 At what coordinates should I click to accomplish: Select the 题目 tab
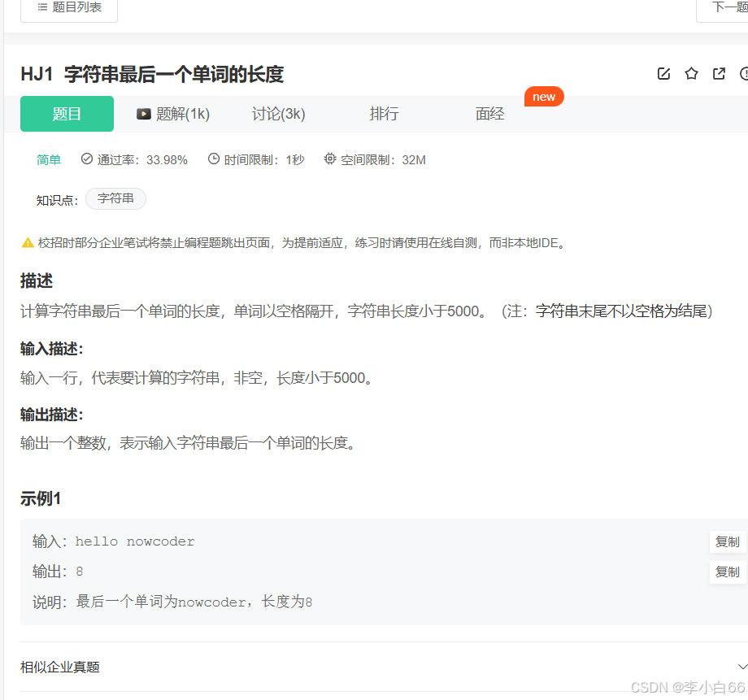(x=67, y=114)
